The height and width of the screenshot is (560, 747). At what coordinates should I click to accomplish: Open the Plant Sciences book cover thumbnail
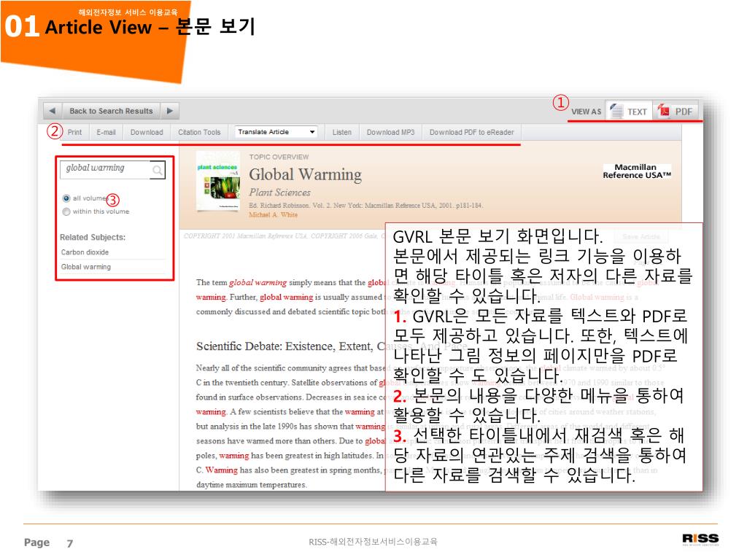218,182
